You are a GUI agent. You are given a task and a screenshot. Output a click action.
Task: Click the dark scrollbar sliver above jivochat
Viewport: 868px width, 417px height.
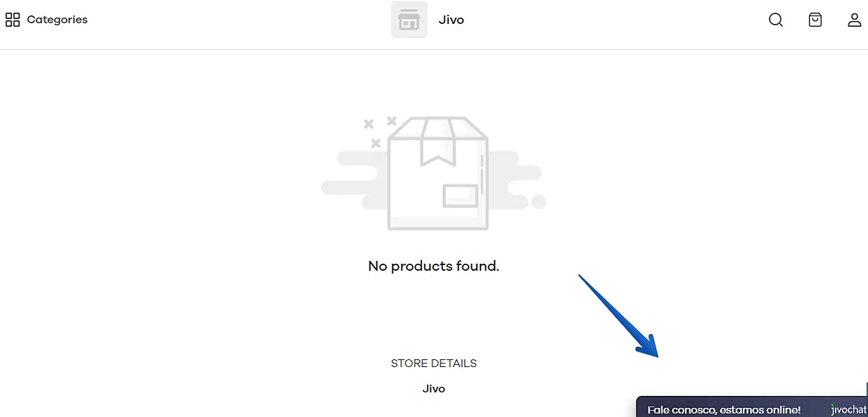tap(867, 390)
